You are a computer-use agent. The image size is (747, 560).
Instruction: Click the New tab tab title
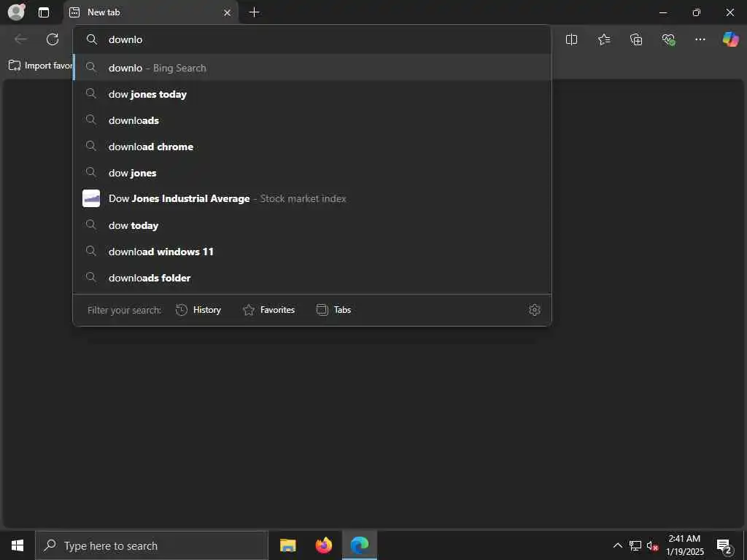[x=104, y=12]
